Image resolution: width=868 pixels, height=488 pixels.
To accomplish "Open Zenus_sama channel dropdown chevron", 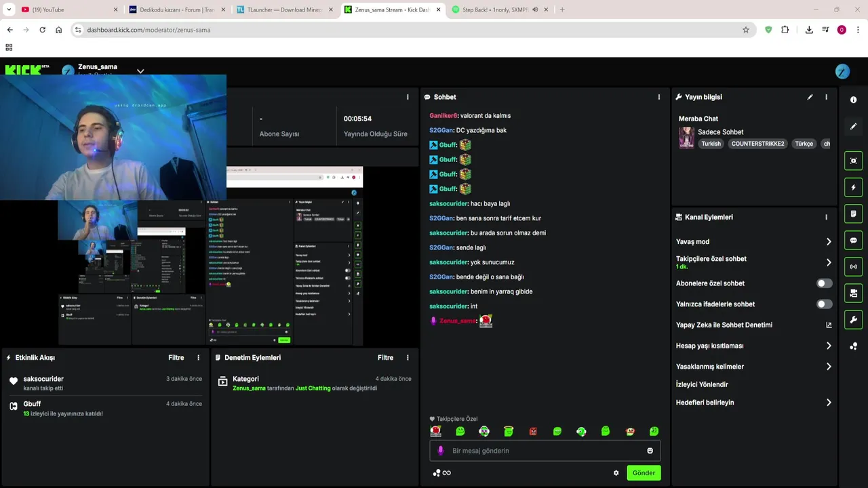I will pyautogui.click(x=140, y=70).
